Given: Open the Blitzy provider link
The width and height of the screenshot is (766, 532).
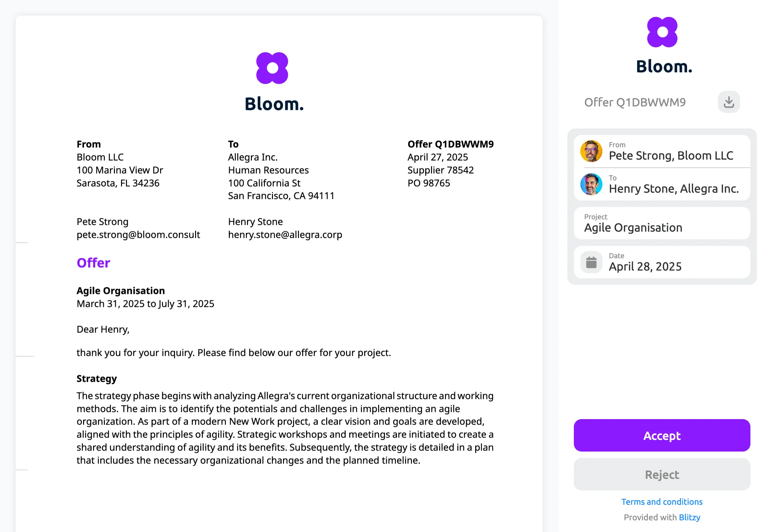Looking at the screenshot, I should coord(689,517).
